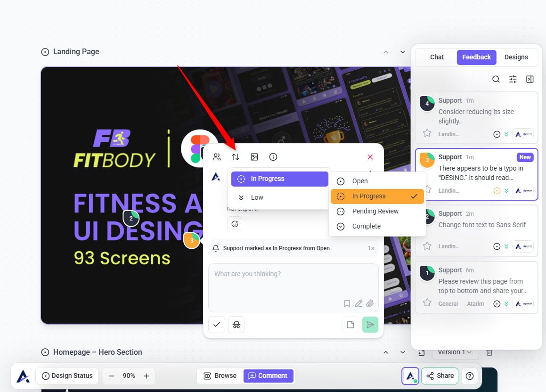This screenshot has height=392, width=546.
Task: Open the feedback filter sliders icon
Action: click(513, 79)
